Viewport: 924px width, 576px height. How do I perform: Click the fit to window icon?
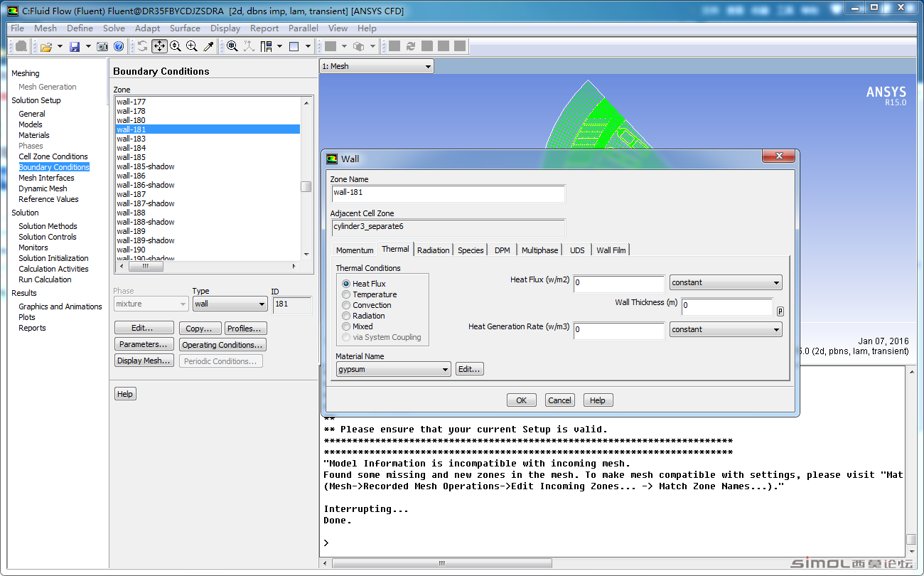[x=232, y=46]
